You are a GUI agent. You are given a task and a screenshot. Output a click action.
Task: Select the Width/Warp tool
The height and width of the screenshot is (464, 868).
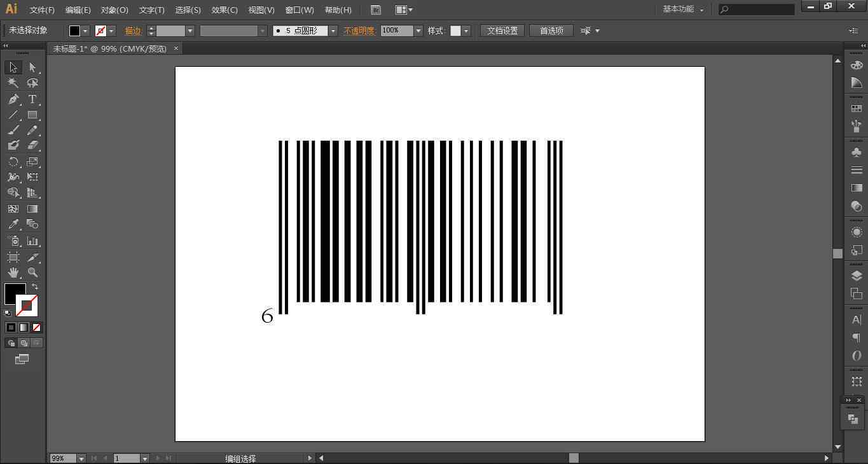[x=13, y=177]
